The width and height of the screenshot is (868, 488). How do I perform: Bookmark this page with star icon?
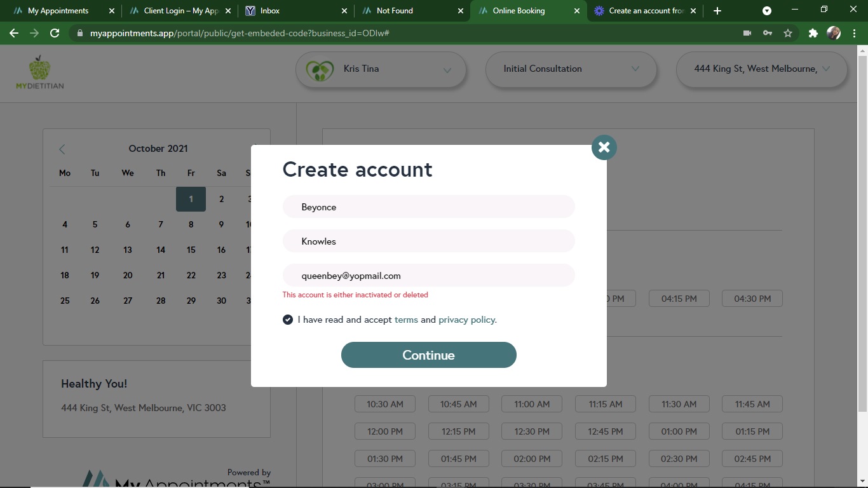(x=788, y=33)
